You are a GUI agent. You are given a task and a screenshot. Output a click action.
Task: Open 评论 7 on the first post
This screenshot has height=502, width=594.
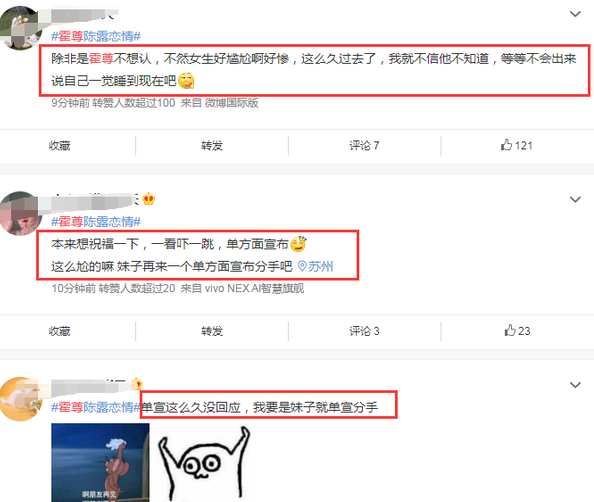(x=364, y=145)
